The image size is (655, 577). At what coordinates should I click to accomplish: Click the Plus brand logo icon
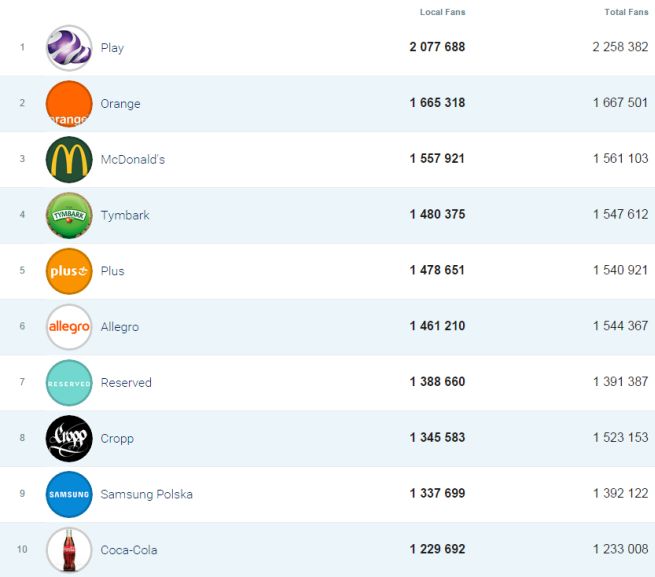pos(69,271)
